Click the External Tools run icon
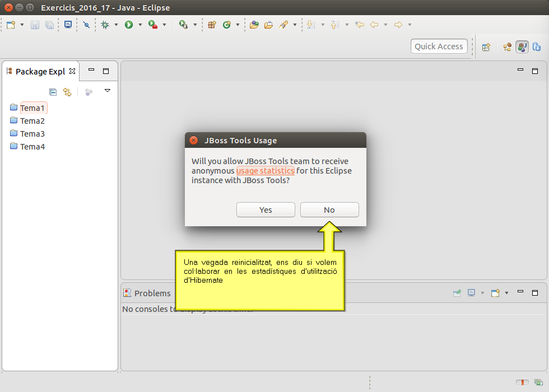The width and height of the screenshot is (549, 392). coord(183,25)
